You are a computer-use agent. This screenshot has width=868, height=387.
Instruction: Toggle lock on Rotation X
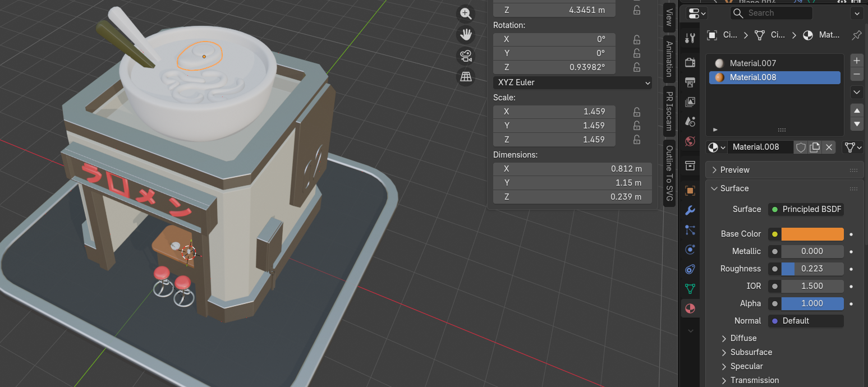click(637, 40)
